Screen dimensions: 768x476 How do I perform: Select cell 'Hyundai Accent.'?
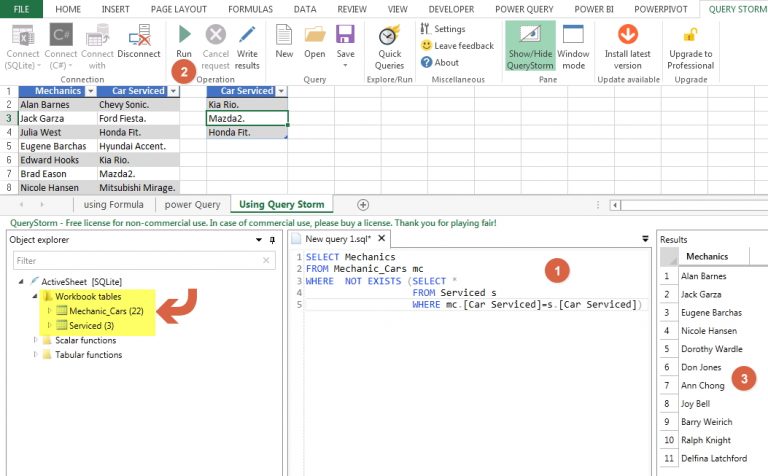click(139, 146)
